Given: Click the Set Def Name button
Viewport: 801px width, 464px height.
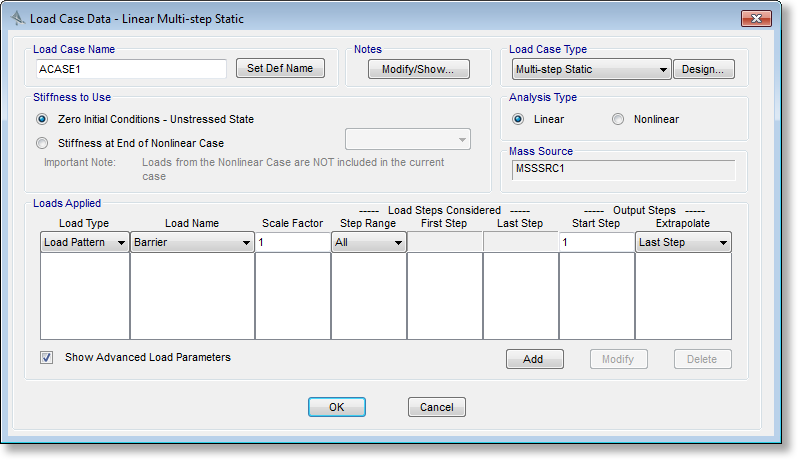Looking at the screenshot, I should (x=280, y=68).
